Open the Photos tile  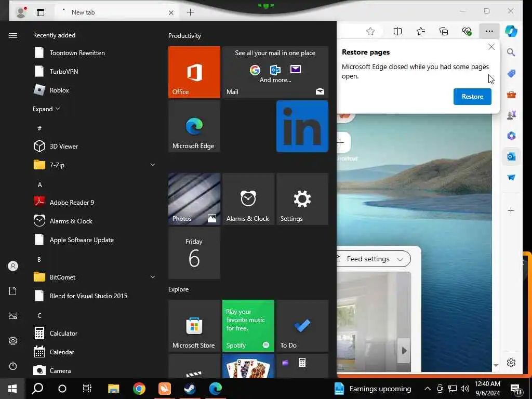[x=194, y=199]
